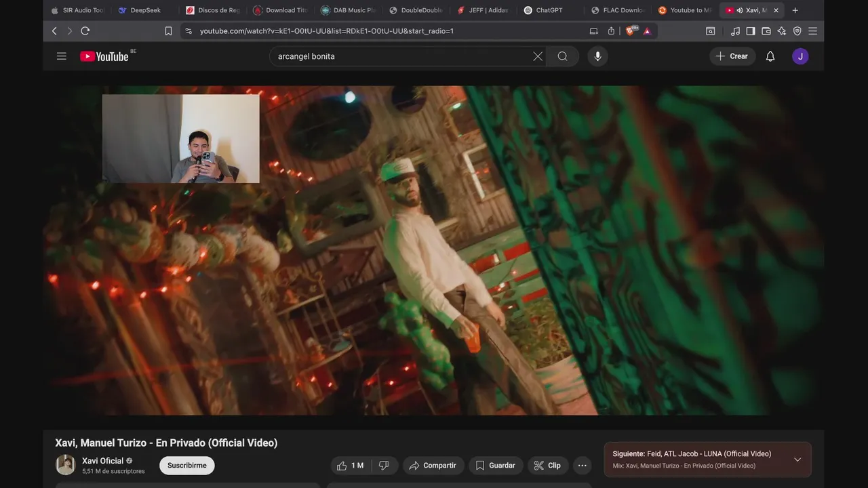Open Leo AI sparkle icon

(782, 31)
